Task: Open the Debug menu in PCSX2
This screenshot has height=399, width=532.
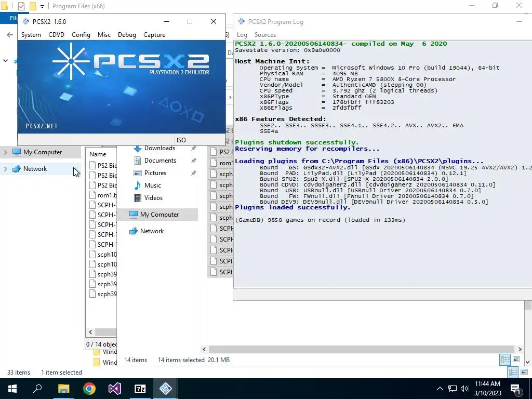Action: (x=127, y=35)
